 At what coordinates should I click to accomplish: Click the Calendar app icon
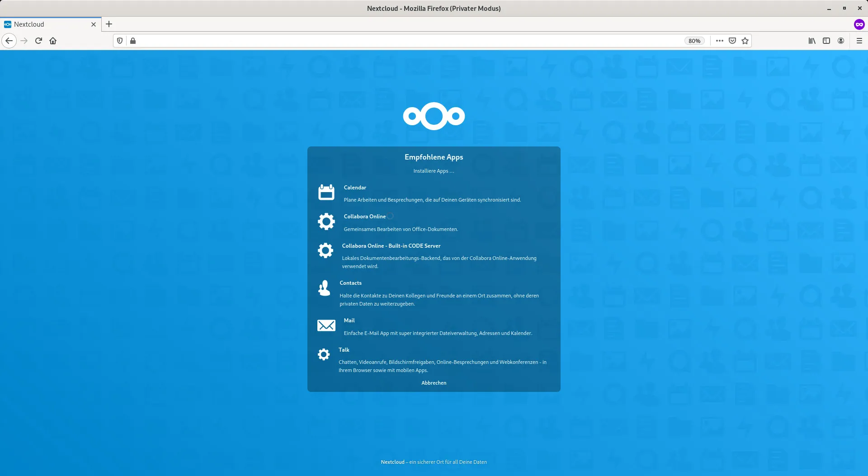point(326,192)
